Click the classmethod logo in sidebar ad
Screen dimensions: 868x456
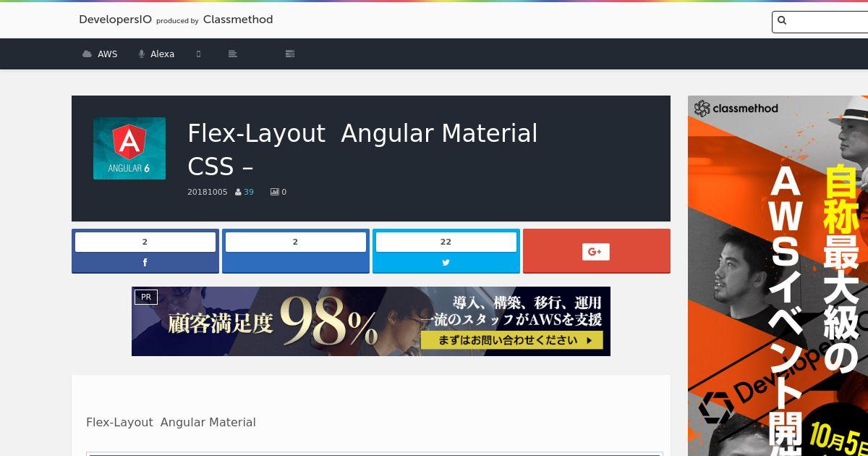click(736, 109)
